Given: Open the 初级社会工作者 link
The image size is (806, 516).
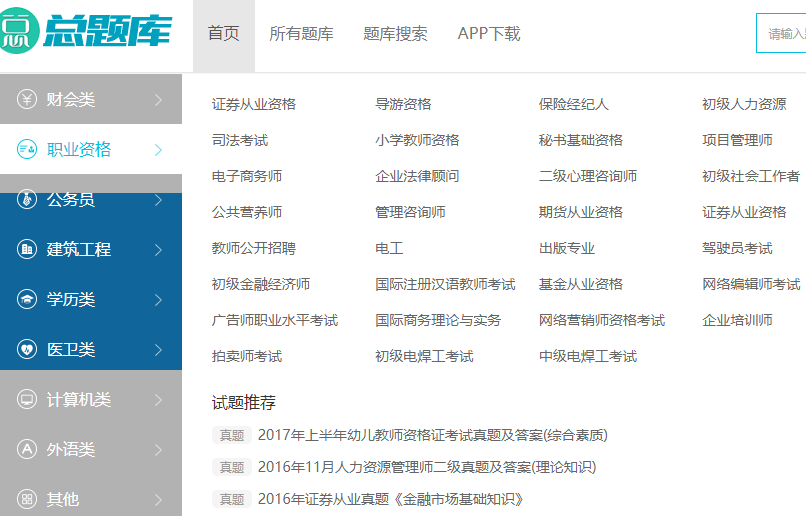Looking at the screenshot, I should pos(751,176).
